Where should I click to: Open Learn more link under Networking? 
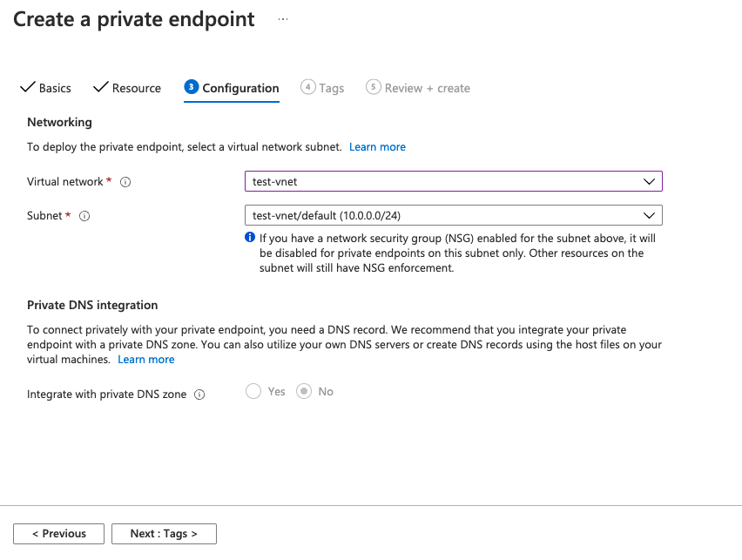[x=377, y=146]
